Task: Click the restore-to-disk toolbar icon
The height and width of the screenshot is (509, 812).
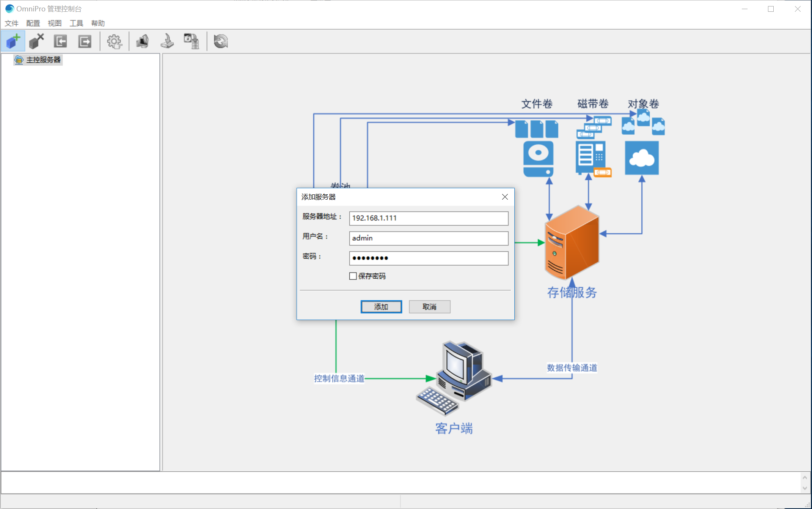Action: click(167, 41)
